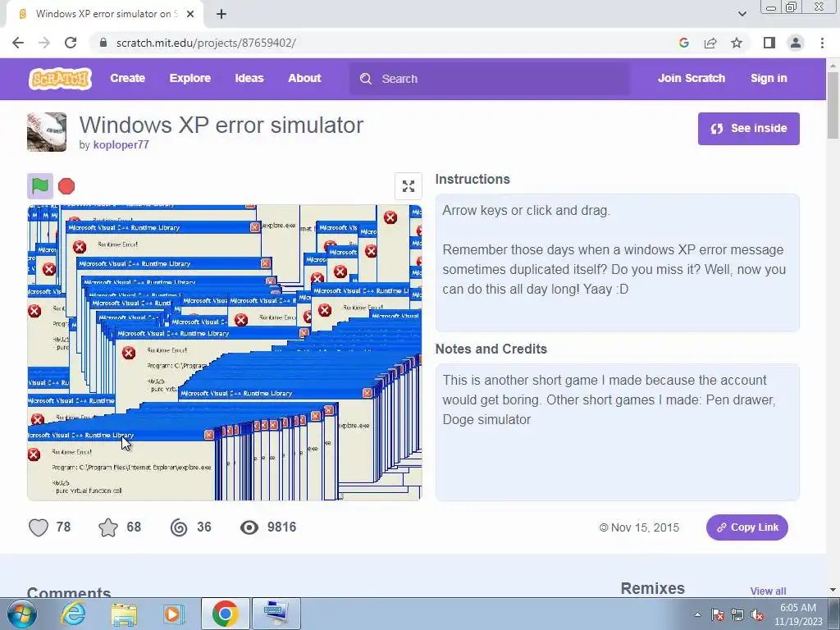Image resolution: width=840 pixels, height=630 pixels.
Task: Click the Remixes heading
Action: (x=652, y=588)
